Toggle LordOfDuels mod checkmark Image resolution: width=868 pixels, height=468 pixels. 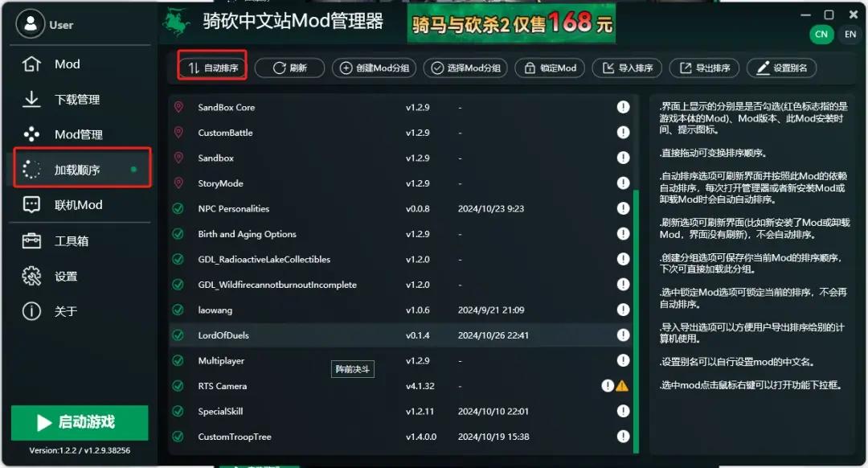point(178,335)
